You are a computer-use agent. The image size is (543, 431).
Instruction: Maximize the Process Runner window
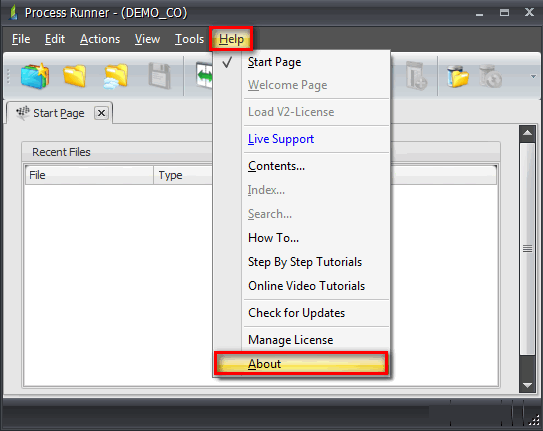tap(504, 13)
